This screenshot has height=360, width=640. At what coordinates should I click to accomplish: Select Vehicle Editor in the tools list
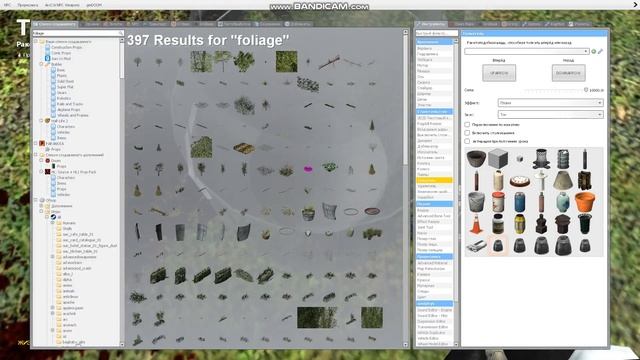[434, 338]
